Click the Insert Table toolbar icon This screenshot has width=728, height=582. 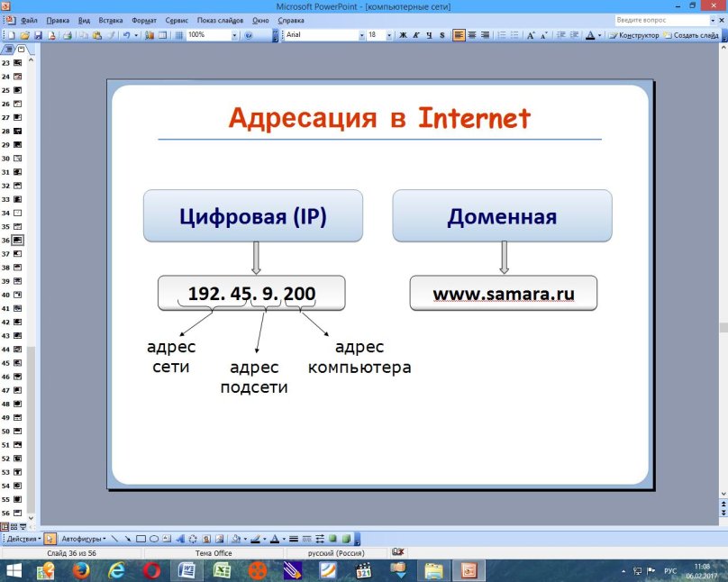click(x=161, y=35)
